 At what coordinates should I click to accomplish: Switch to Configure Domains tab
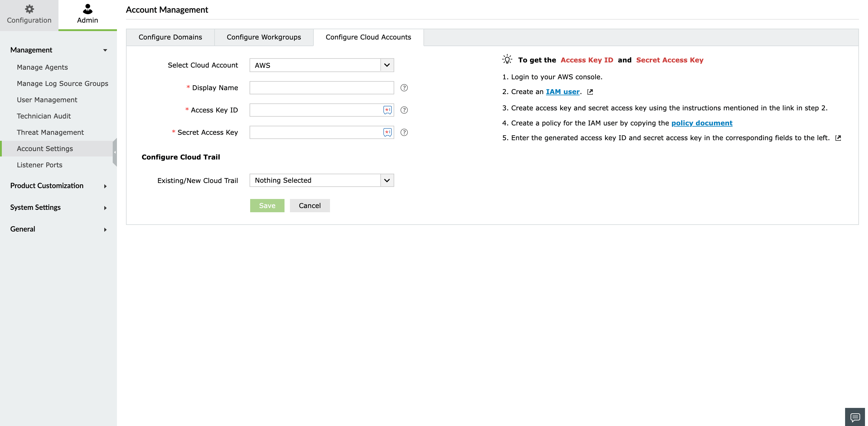tap(170, 37)
